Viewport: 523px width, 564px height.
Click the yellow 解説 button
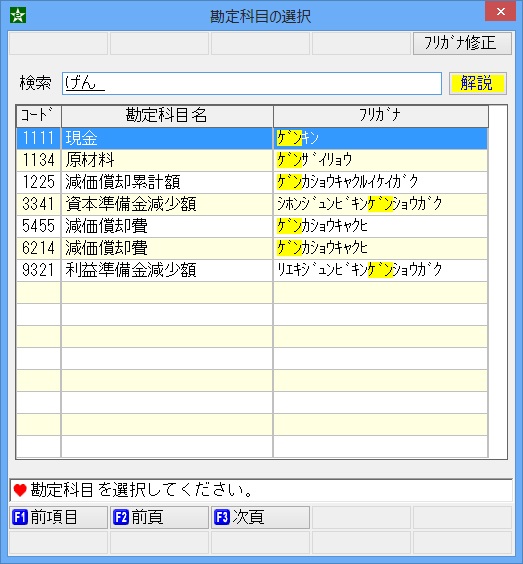[x=477, y=83]
